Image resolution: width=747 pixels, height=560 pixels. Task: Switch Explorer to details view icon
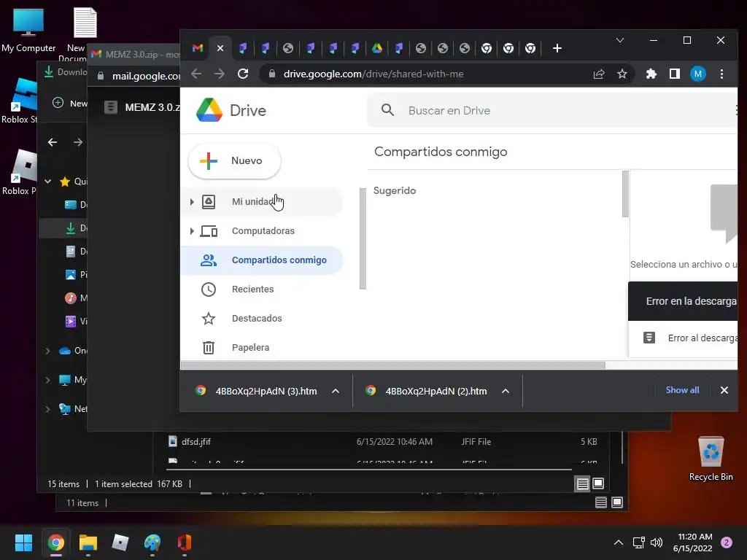click(x=583, y=484)
